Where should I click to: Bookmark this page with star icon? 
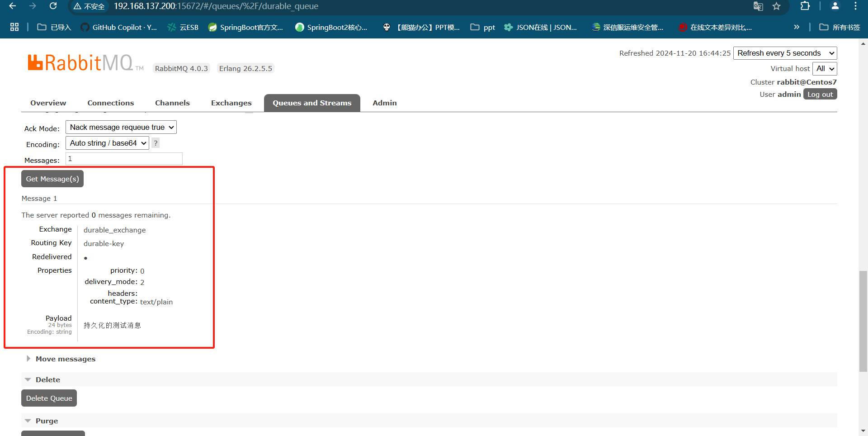pos(777,6)
